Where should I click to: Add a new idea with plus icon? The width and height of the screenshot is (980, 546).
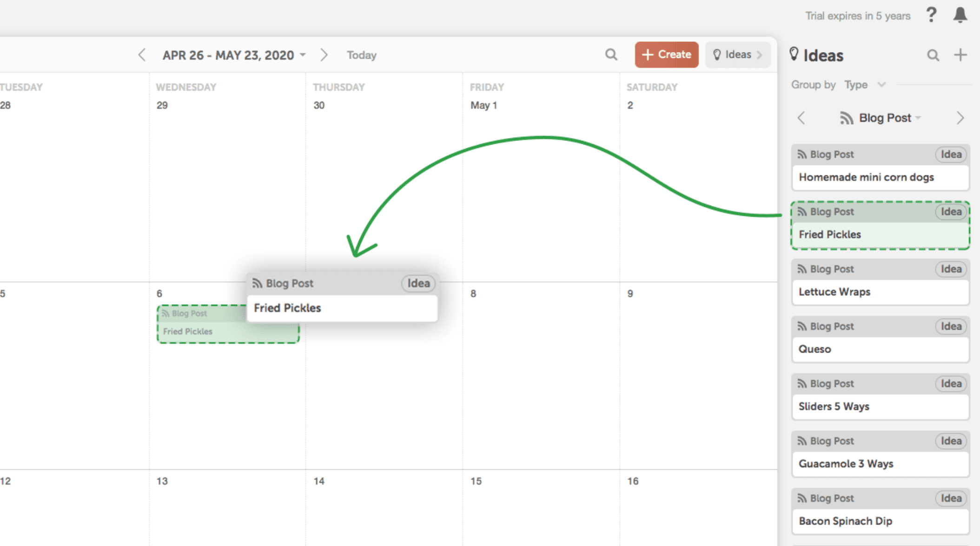960,55
